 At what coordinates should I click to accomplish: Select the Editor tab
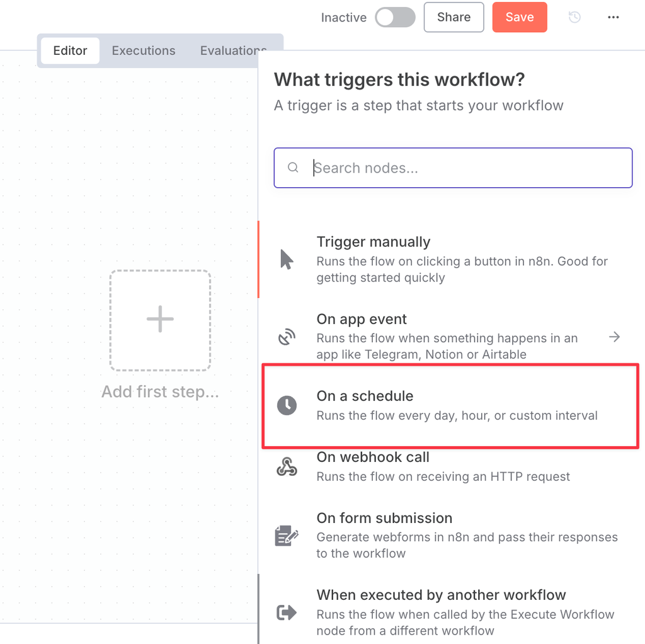71,50
